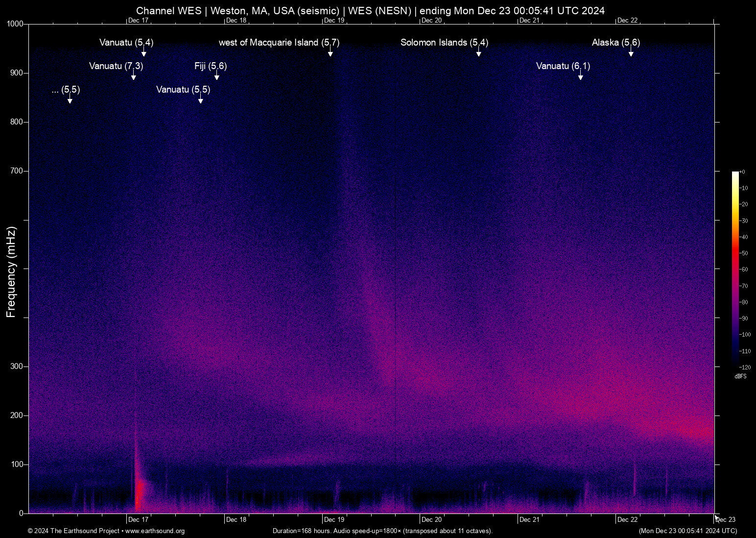Click the Dec 22 label on the bottom axis
The image size is (756, 538).
(x=628, y=519)
